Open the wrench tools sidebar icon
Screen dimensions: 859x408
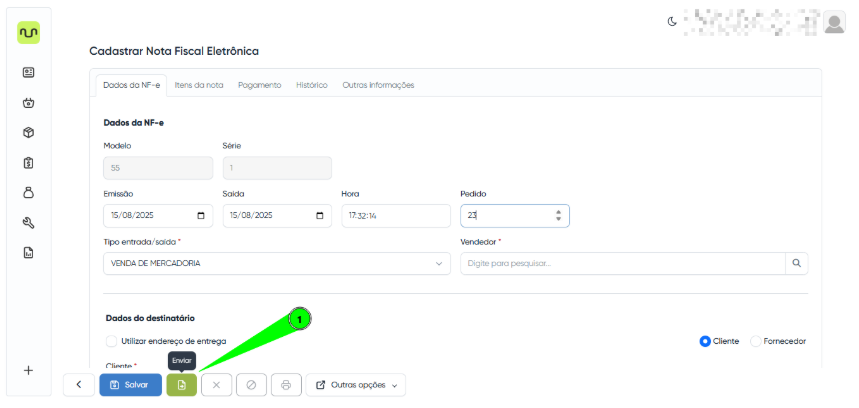(28, 222)
